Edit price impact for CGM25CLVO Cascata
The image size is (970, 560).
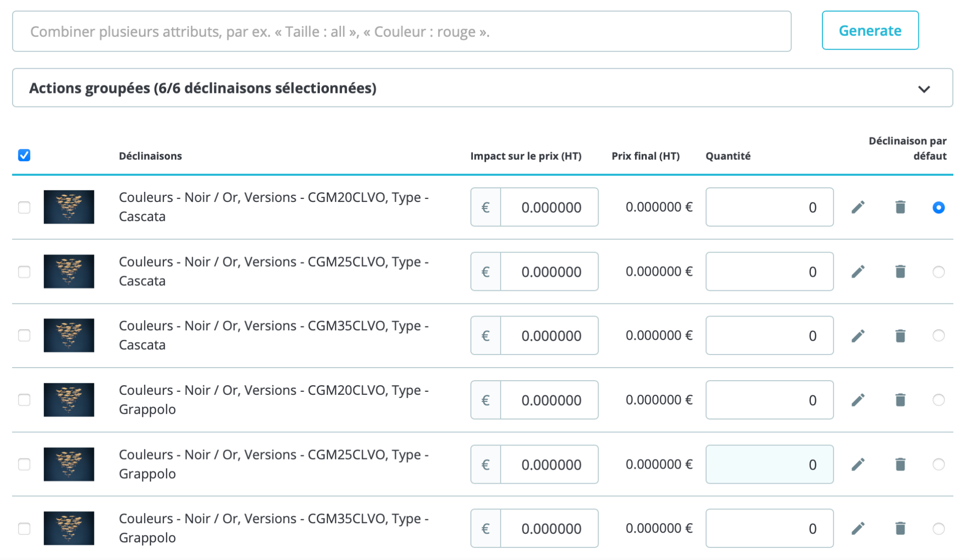(549, 272)
